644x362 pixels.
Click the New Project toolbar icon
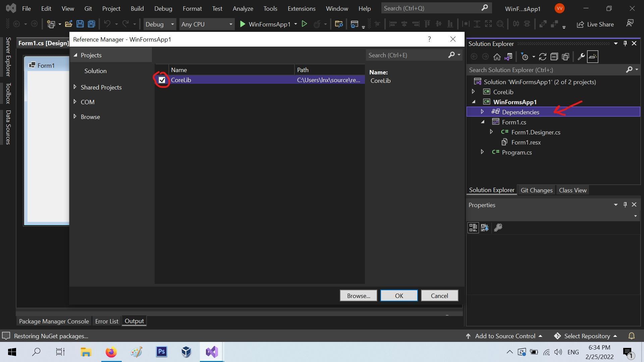[51, 24]
